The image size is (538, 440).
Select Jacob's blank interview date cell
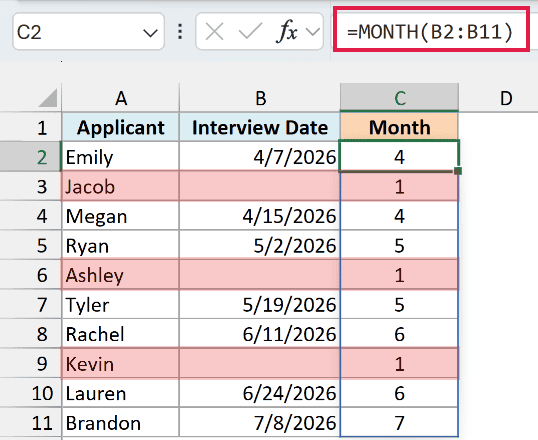tap(260, 186)
